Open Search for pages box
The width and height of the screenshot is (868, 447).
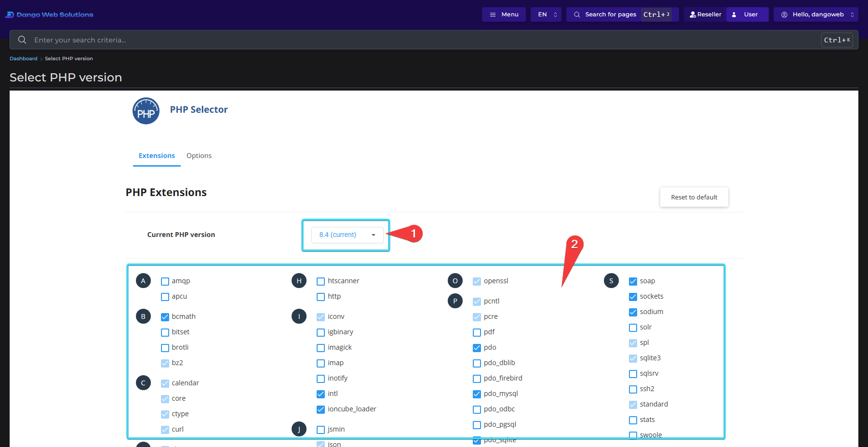coord(622,14)
